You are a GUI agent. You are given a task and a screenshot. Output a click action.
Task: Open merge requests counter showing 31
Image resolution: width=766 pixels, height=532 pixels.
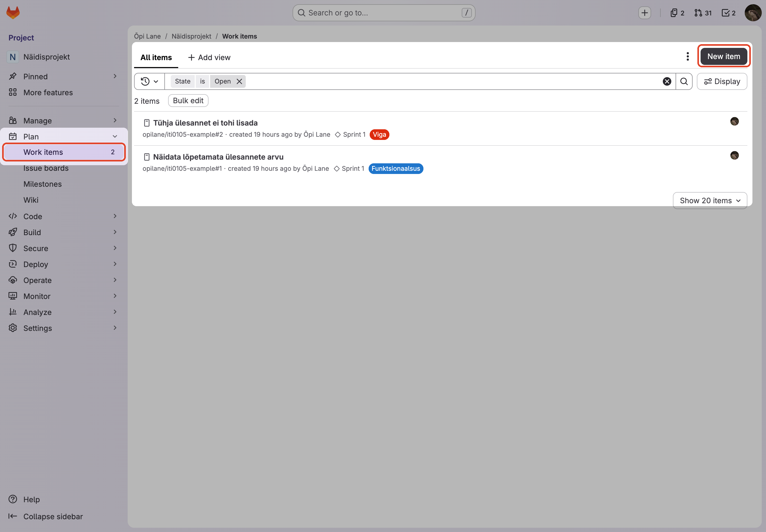(703, 13)
